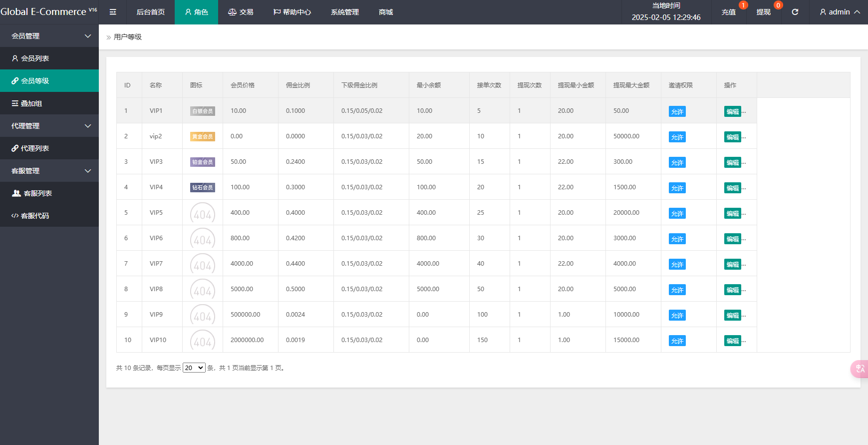Open the admin user dropdown menu
The image size is (868, 445).
coord(840,12)
